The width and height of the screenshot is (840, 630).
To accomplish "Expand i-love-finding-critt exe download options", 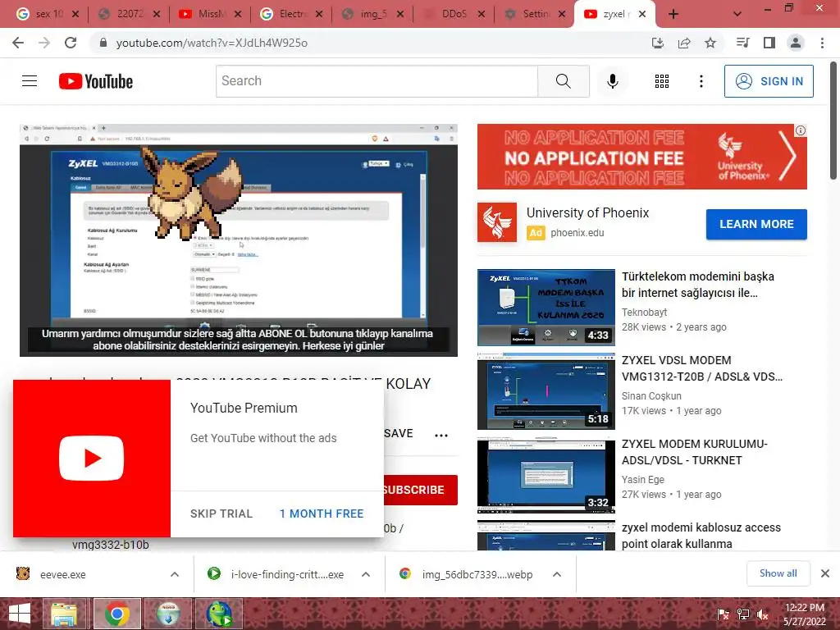I will (x=366, y=574).
